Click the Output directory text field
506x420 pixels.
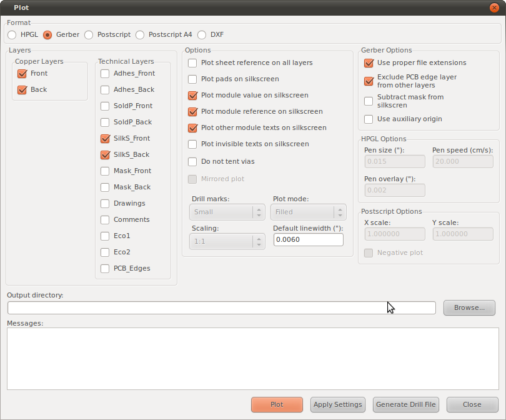tap(221, 307)
